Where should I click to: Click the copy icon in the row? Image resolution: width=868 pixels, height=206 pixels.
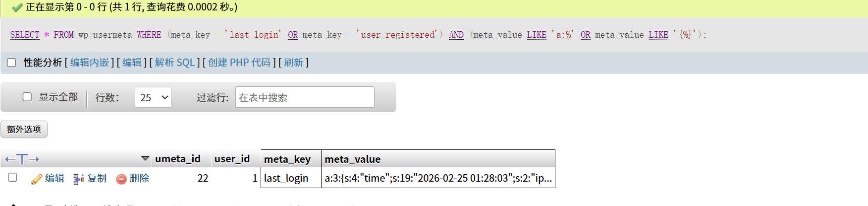pos(78,179)
